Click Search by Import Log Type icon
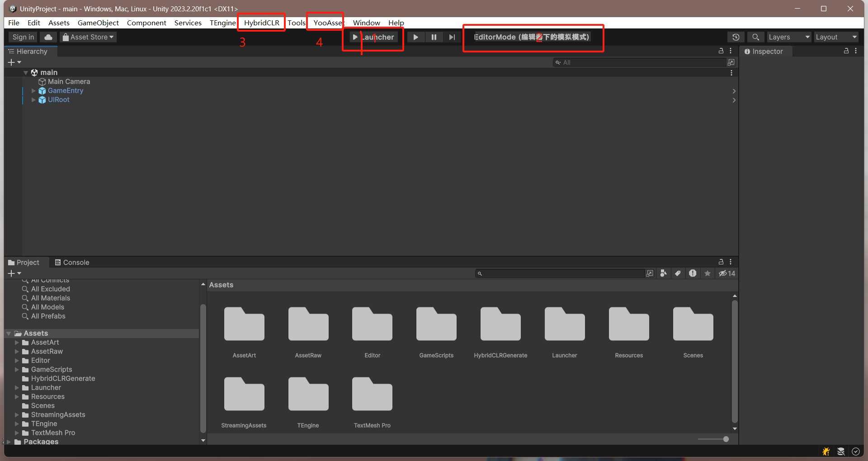Screen dimensions: 868x461 click(x=693, y=273)
